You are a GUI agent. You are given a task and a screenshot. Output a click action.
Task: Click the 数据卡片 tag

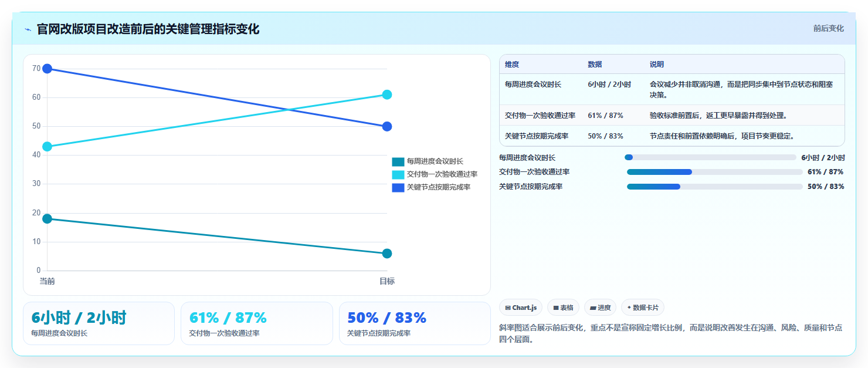[x=643, y=308]
